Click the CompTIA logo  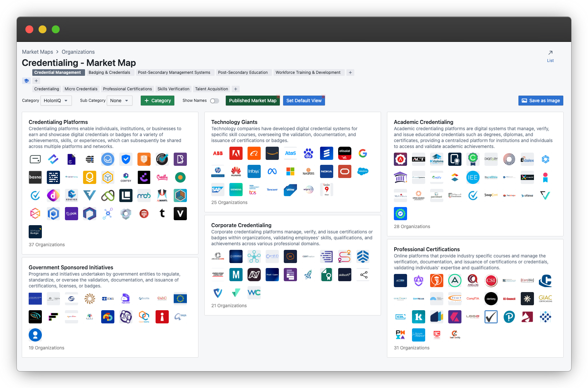pos(473,299)
